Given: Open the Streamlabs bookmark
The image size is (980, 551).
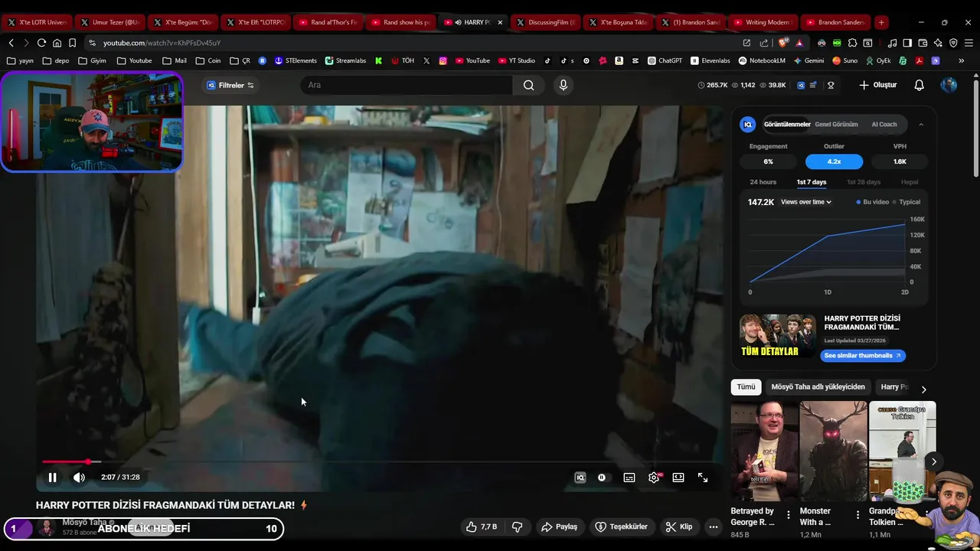Looking at the screenshot, I should pos(345,60).
